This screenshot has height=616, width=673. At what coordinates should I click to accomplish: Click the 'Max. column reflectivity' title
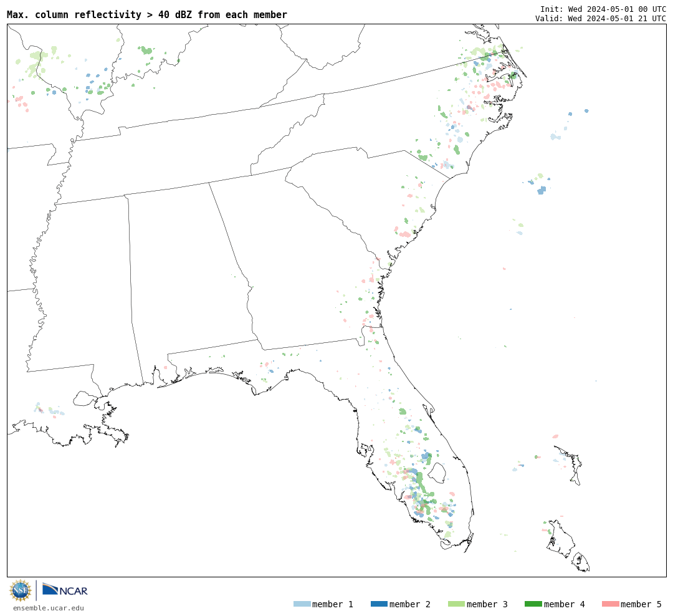pyautogui.click(x=147, y=14)
